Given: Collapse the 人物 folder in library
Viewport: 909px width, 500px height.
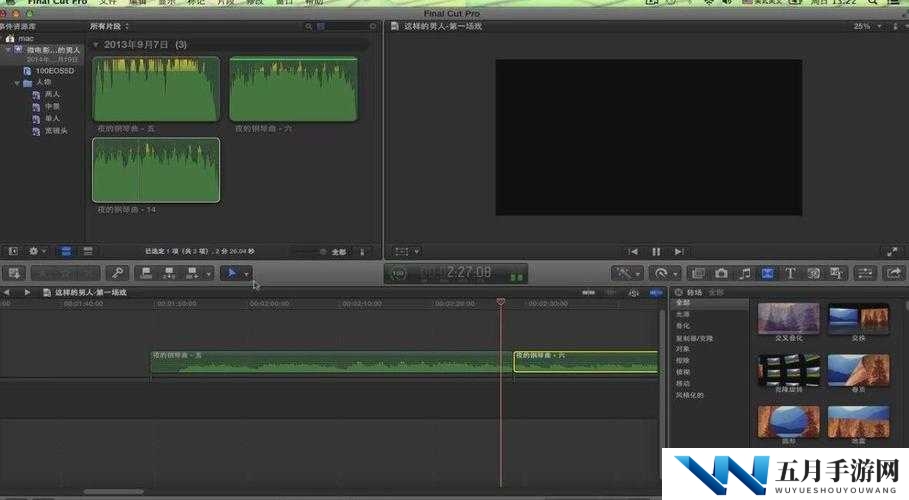Looking at the screenshot, I should 17,83.
